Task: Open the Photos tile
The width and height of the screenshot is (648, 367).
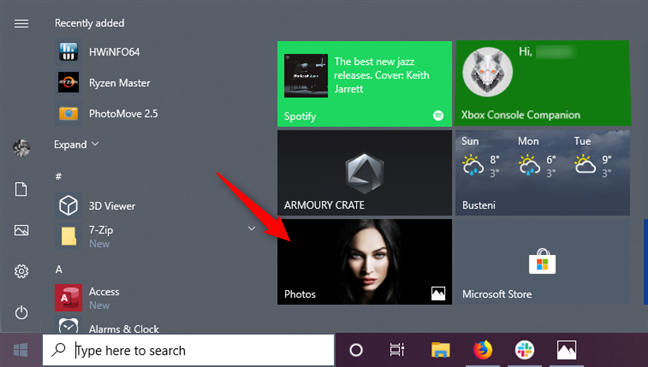Action: [x=364, y=262]
